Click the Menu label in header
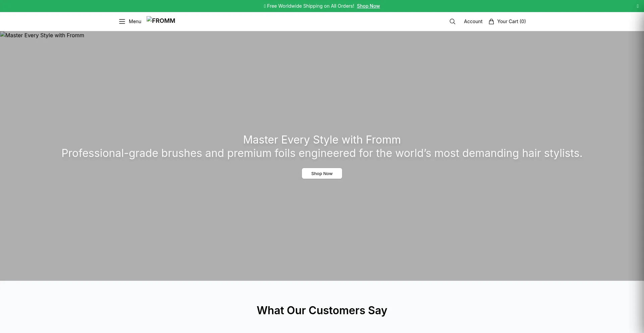Screen dimensions: 644x333 (x=135, y=21)
